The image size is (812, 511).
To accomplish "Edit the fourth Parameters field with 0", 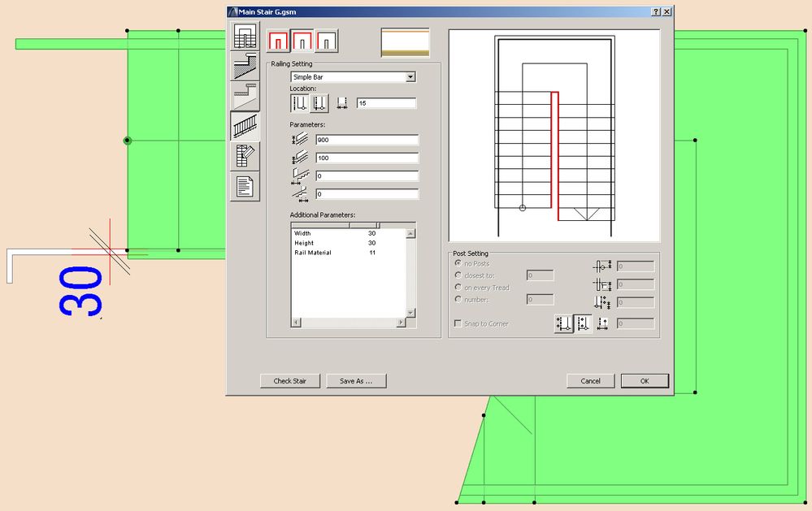I will pyautogui.click(x=367, y=194).
